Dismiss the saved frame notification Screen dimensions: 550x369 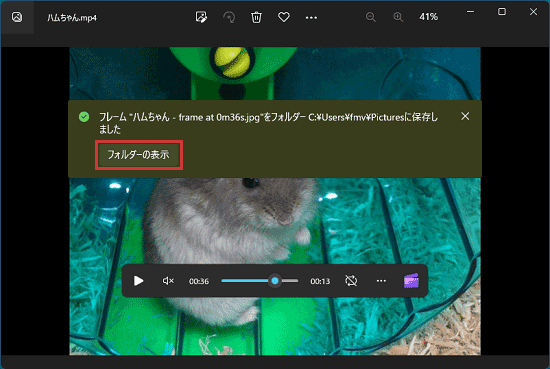tap(465, 116)
